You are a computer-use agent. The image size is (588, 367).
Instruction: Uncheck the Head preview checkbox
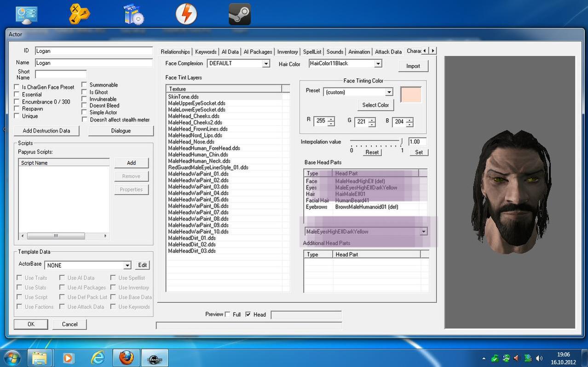point(248,315)
